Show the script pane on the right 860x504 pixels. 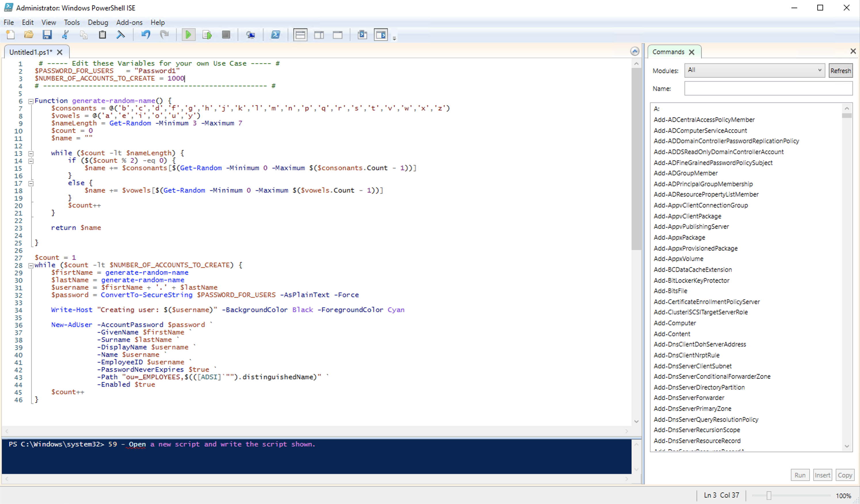click(x=319, y=34)
